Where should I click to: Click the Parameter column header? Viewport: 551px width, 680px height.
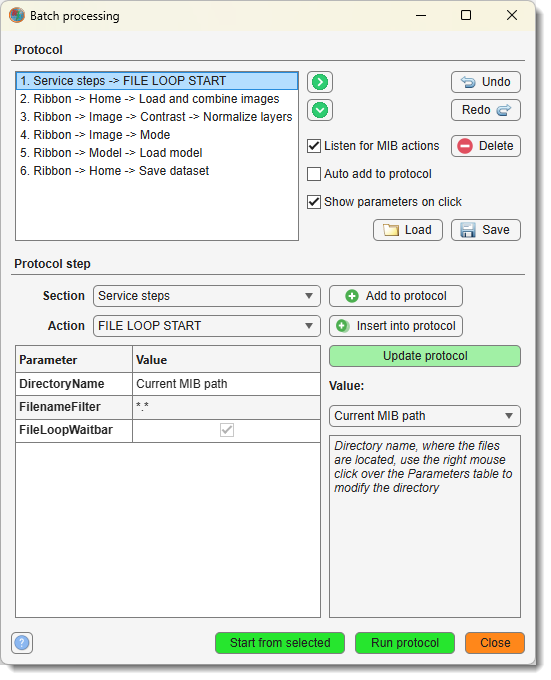[x=74, y=360]
